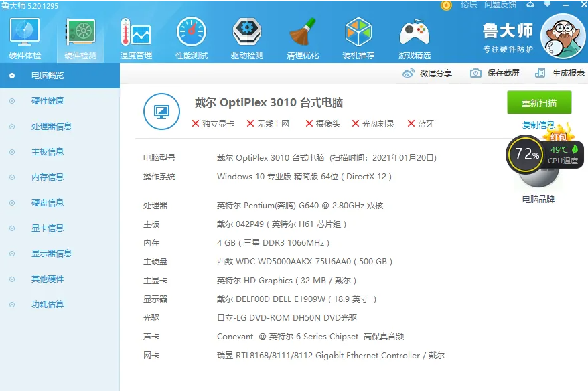The image size is (588, 391).
Task: Open 性能测试 speedometer icon
Action: [192, 33]
